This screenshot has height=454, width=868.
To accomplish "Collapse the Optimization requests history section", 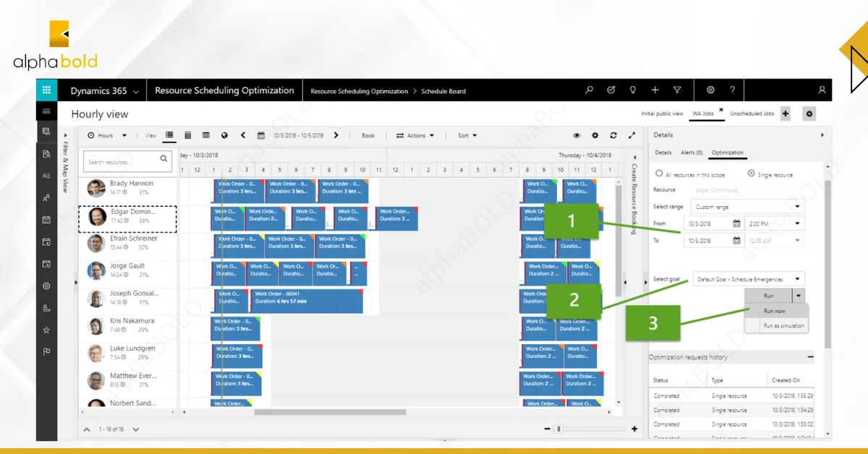I will pos(810,356).
